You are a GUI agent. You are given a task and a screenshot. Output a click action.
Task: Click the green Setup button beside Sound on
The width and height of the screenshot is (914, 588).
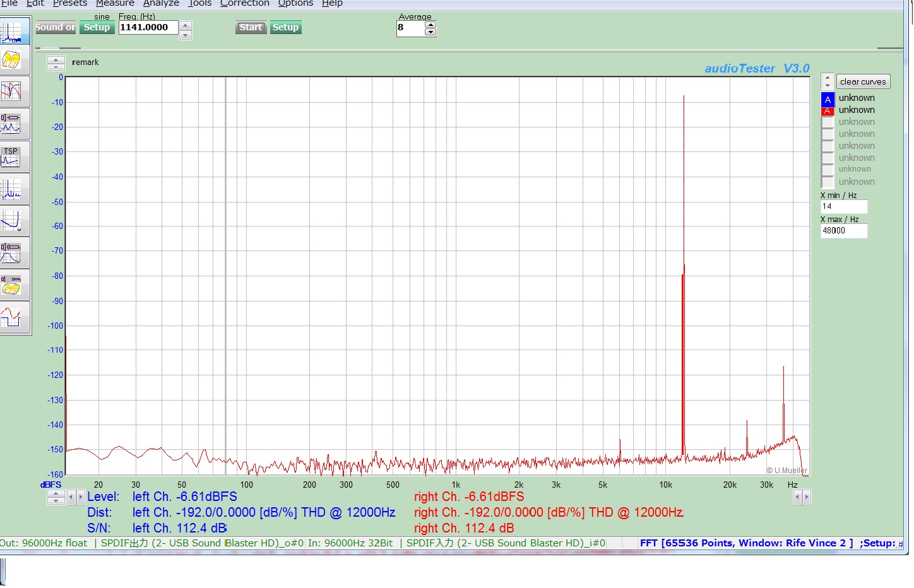(x=97, y=28)
